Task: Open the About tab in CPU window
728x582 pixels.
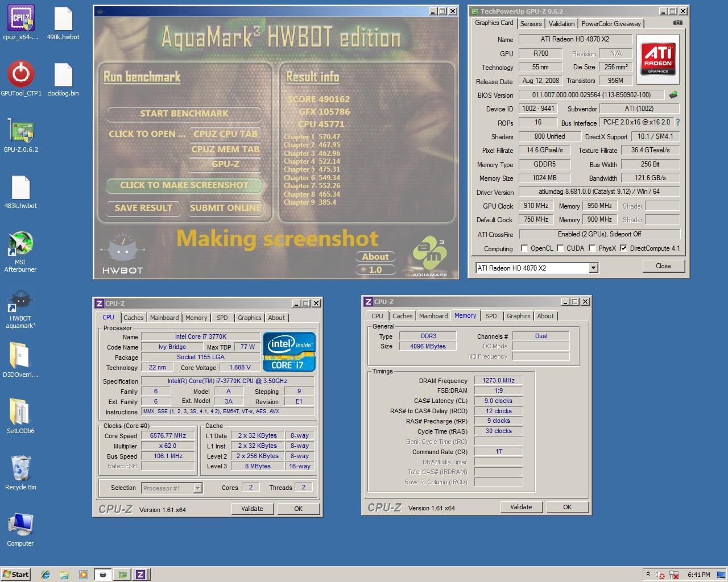Action: tap(276, 318)
